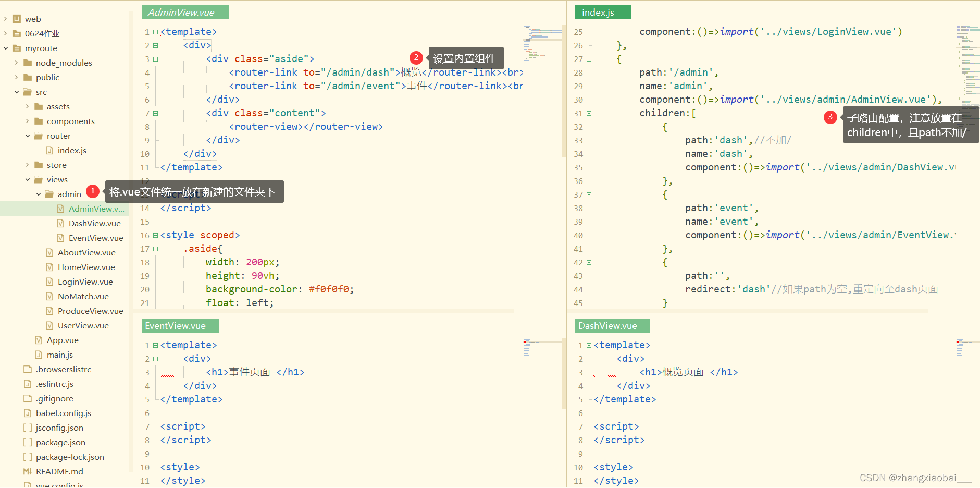Viewport: 980px width, 488px height.
Task: Expand the 0624作业 project
Action: click(x=5, y=33)
